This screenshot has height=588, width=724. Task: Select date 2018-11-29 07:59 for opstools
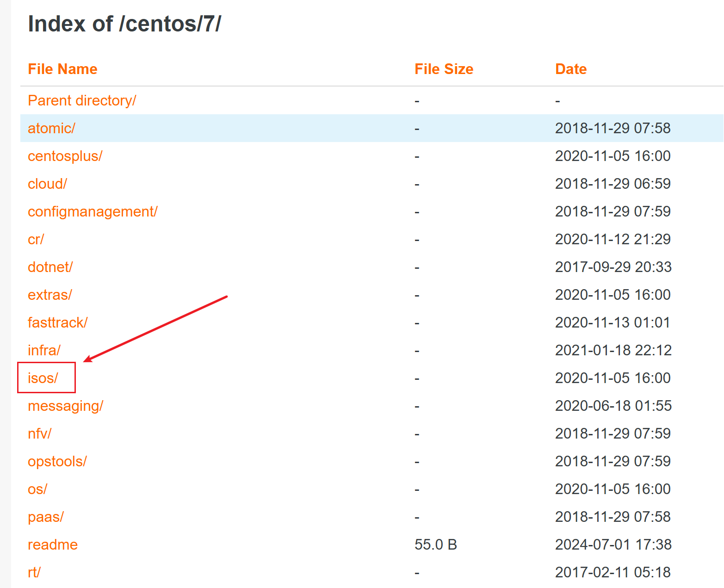(x=613, y=461)
